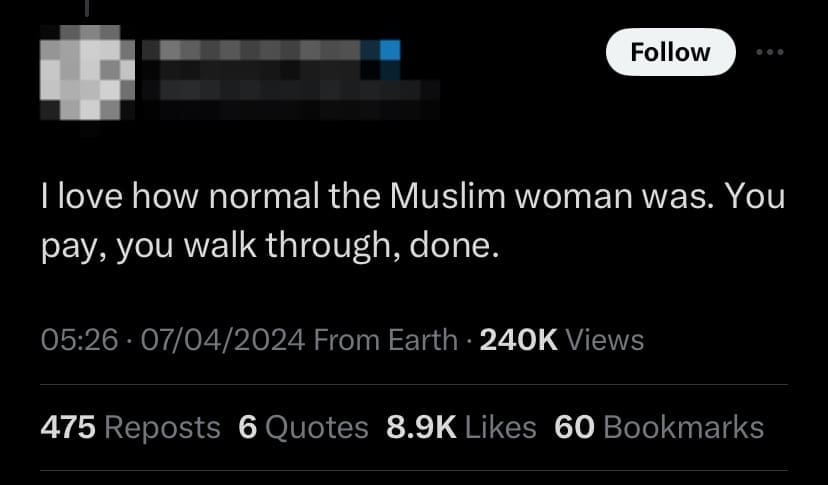
Task: Click the tweet's first text line
Action: [413, 196]
